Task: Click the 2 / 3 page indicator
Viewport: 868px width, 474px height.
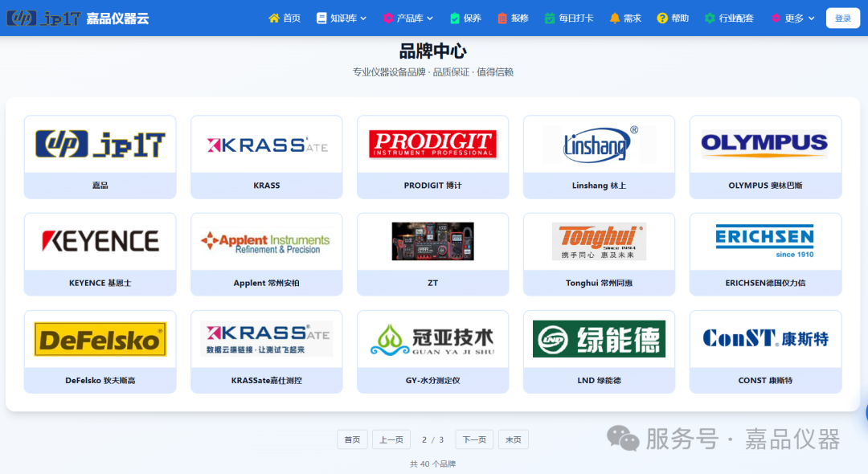Action: click(x=433, y=439)
